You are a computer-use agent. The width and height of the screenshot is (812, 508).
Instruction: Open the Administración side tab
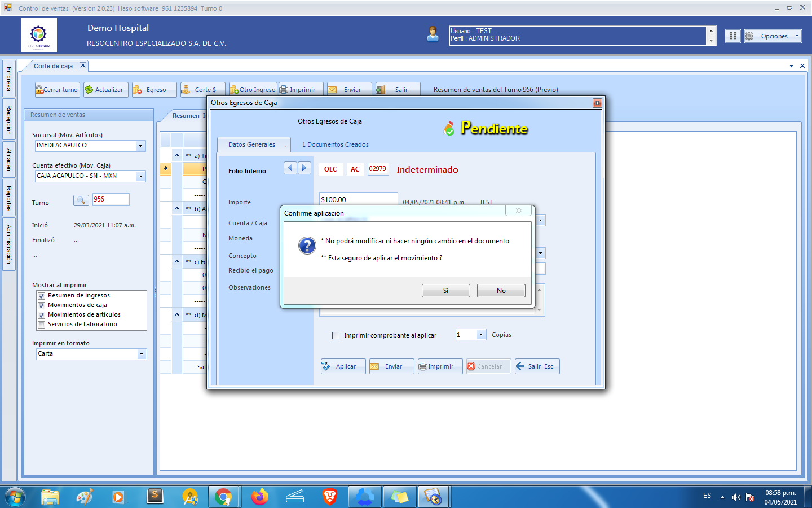point(8,244)
